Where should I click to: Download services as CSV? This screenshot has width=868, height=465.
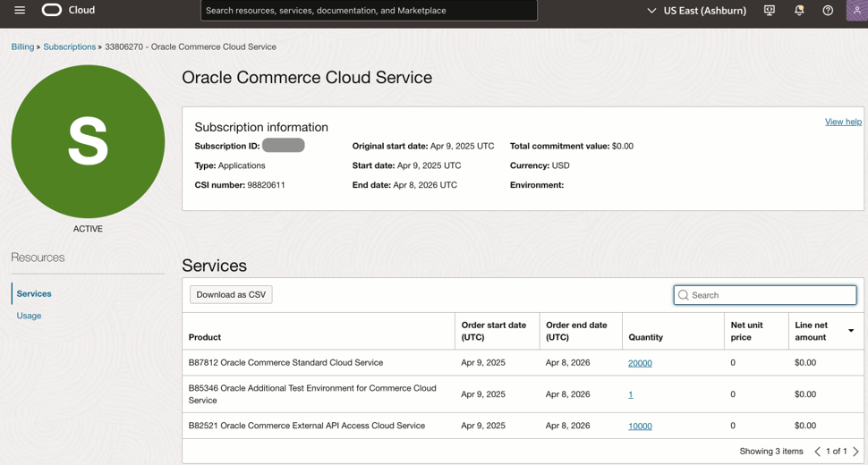click(231, 295)
